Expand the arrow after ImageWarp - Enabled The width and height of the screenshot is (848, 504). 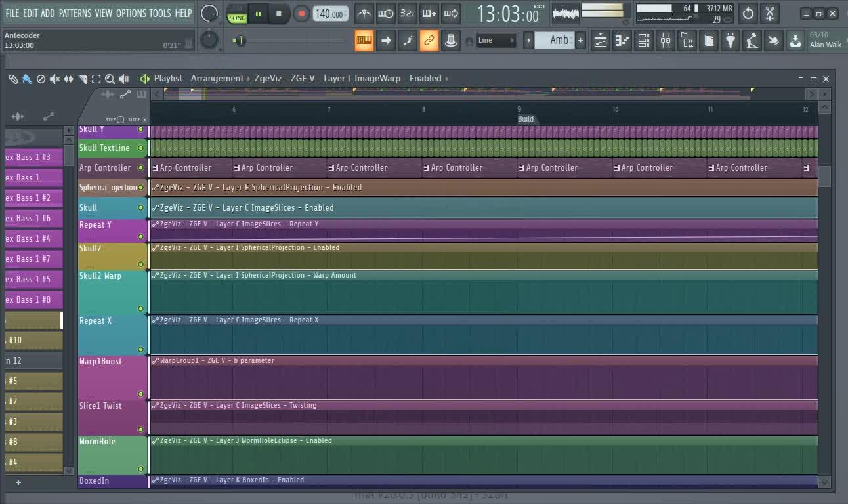[x=447, y=79]
